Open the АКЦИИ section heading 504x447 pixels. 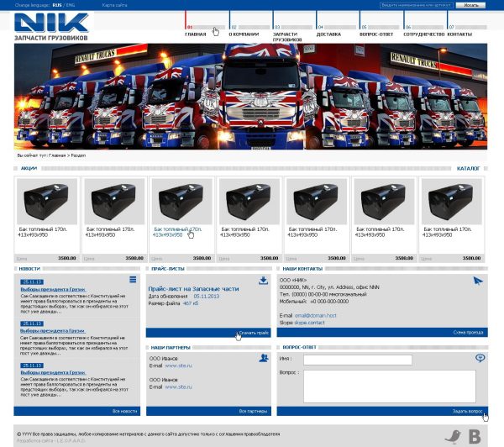(29, 168)
